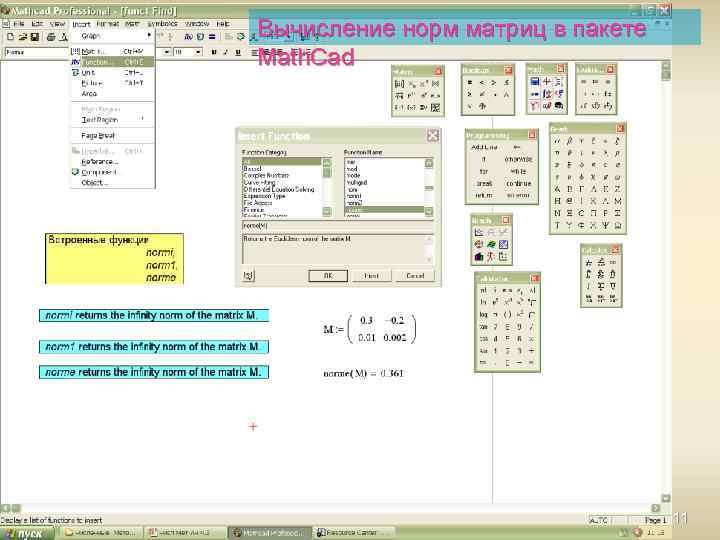Click while in Programming palette
720x540 pixels.
[518, 171]
